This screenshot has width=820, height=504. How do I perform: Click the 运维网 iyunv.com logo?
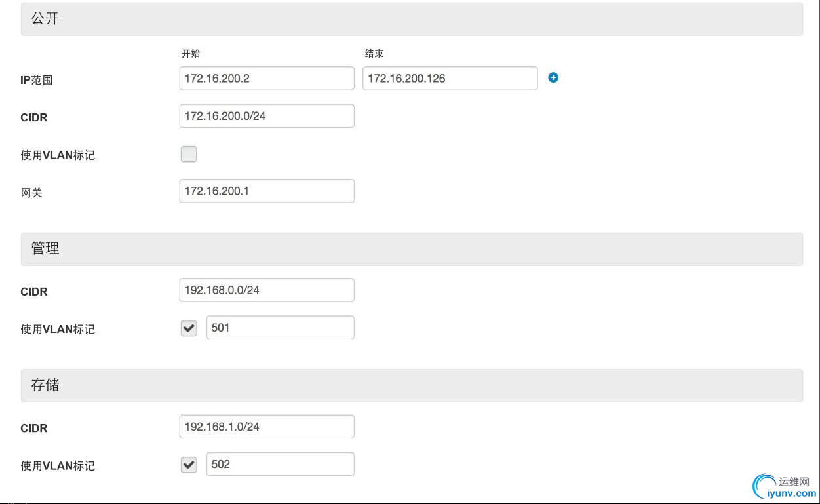[784, 487]
